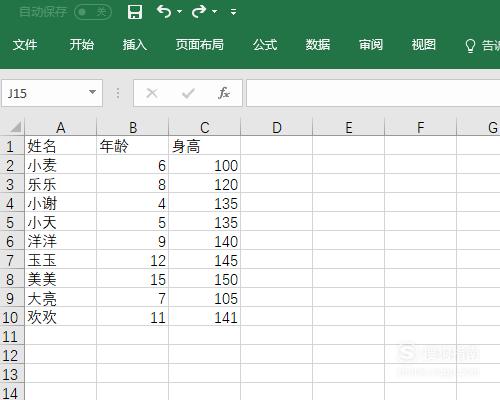This screenshot has width=500, height=400.
Task: Switch to the 审阅 tab
Action: tap(371, 44)
